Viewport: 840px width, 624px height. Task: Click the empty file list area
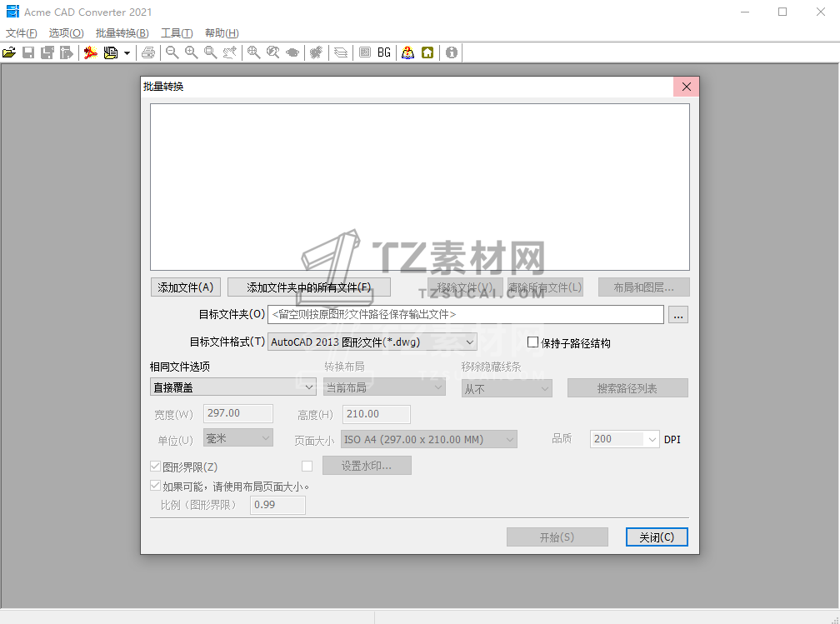[420, 187]
